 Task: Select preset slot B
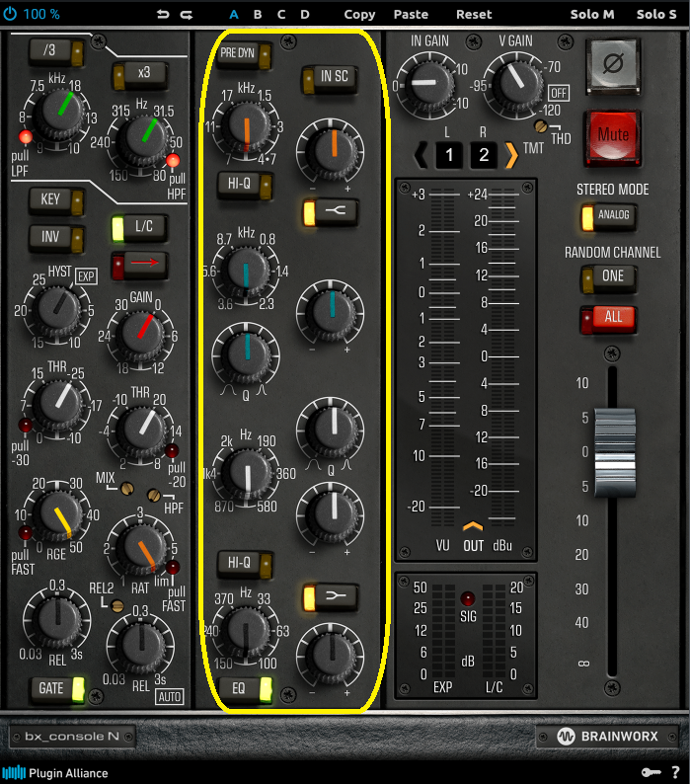point(258,15)
